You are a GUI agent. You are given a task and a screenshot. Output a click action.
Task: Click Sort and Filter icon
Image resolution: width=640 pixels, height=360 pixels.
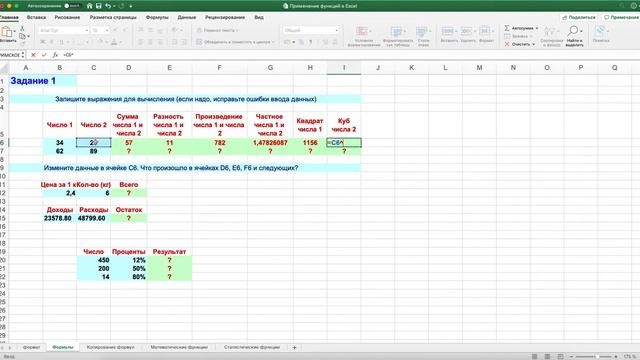(550, 31)
